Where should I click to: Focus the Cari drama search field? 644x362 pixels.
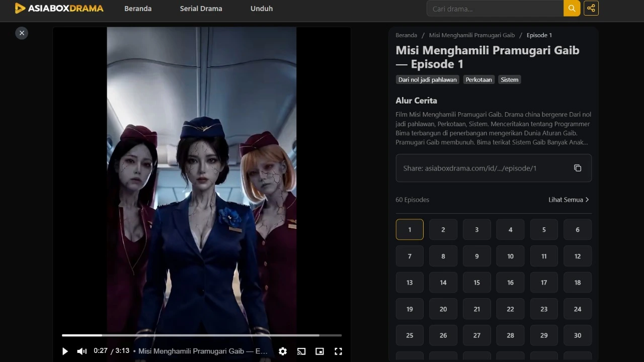tap(495, 9)
